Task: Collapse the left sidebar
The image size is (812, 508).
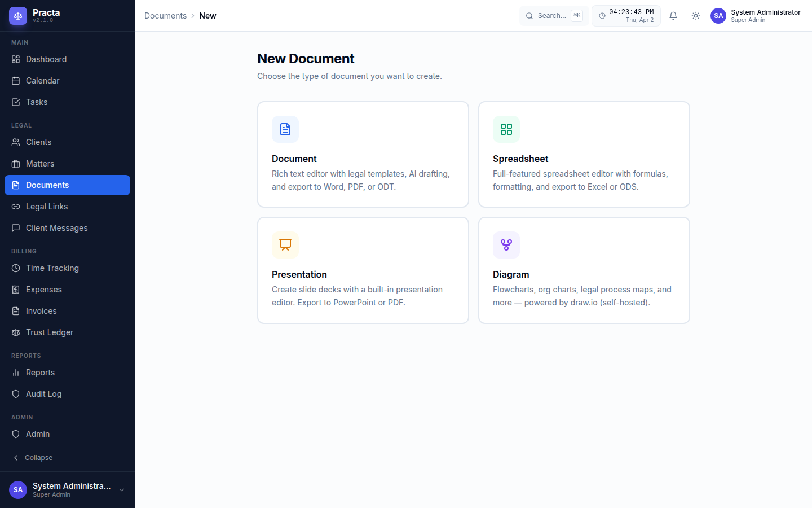Action: click(x=33, y=457)
